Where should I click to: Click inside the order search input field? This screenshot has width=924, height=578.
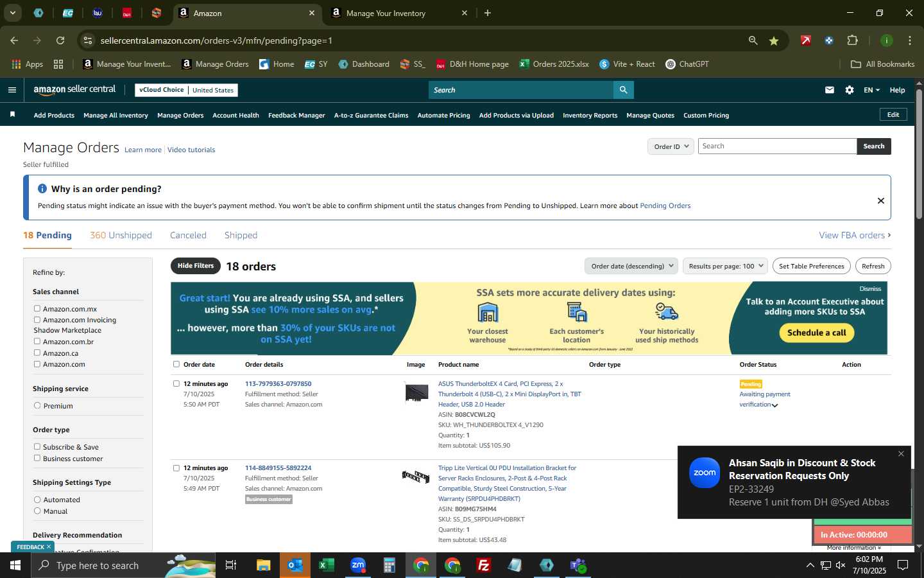(777, 146)
